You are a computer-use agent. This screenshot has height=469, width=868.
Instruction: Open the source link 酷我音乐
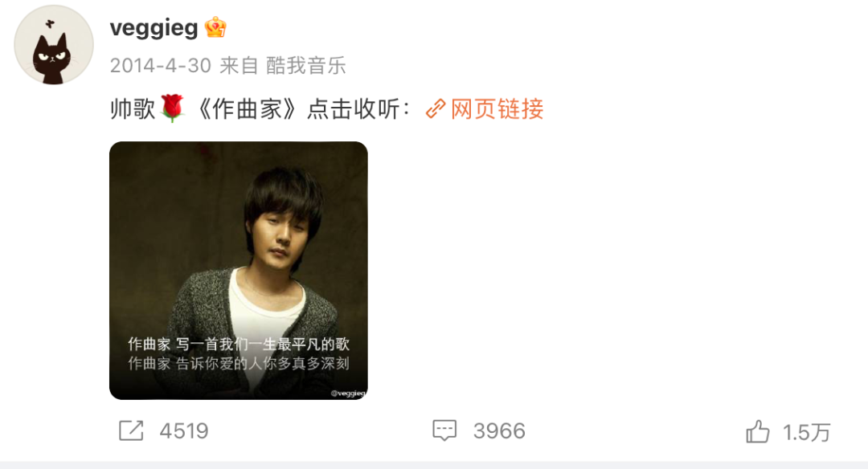pos(306,66)
